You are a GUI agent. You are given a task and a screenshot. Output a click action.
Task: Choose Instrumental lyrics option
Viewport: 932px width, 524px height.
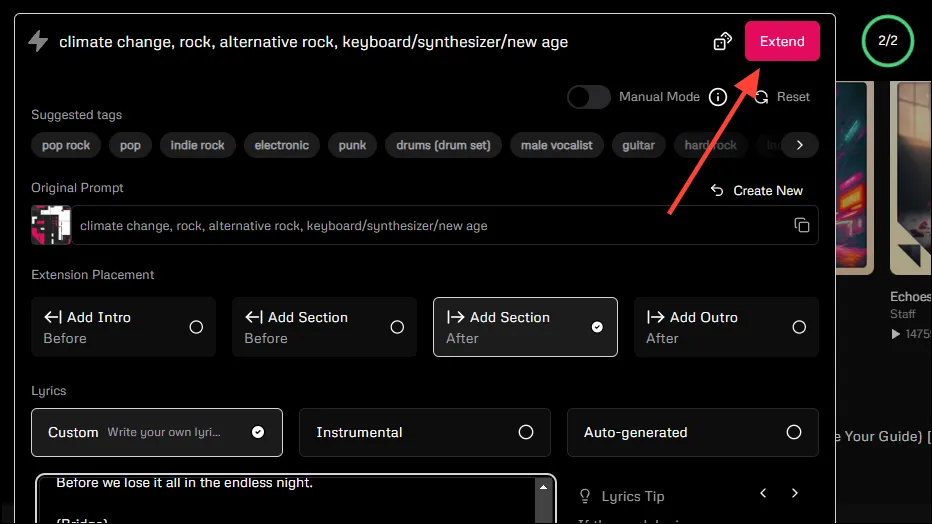425,433
